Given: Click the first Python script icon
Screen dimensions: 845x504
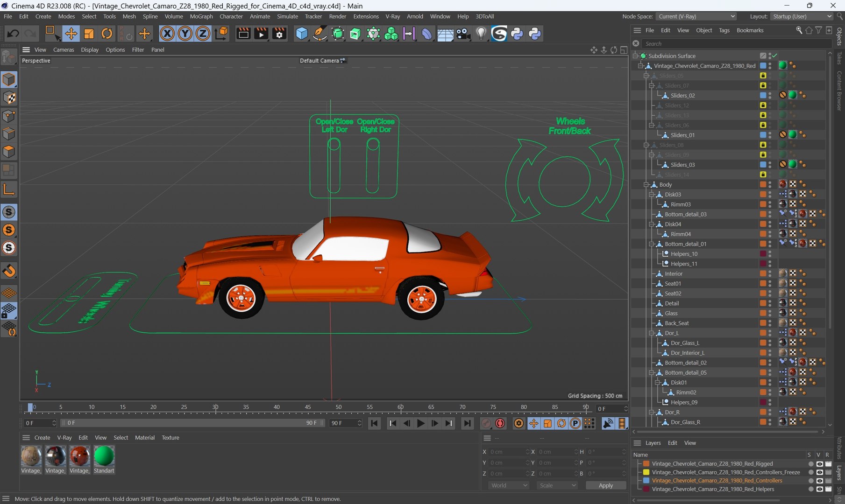Looking at the screenshot, I should point(517,34).
